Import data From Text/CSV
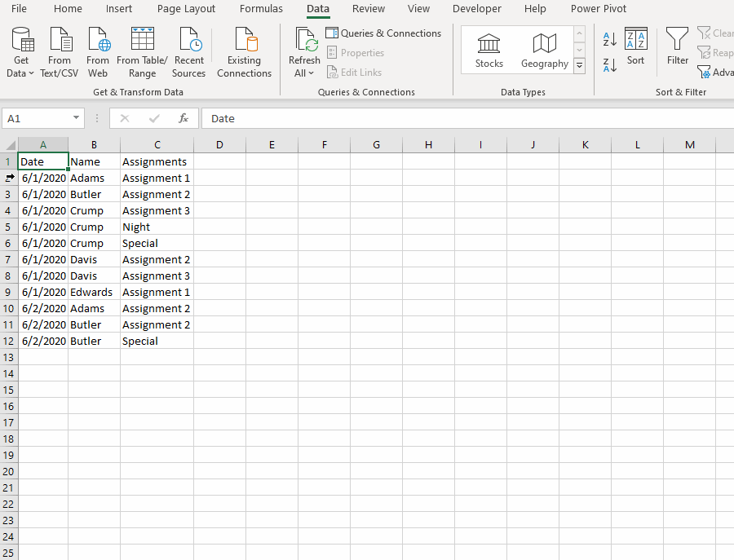Viewport: 734px width, 560px height. (59, 52)
